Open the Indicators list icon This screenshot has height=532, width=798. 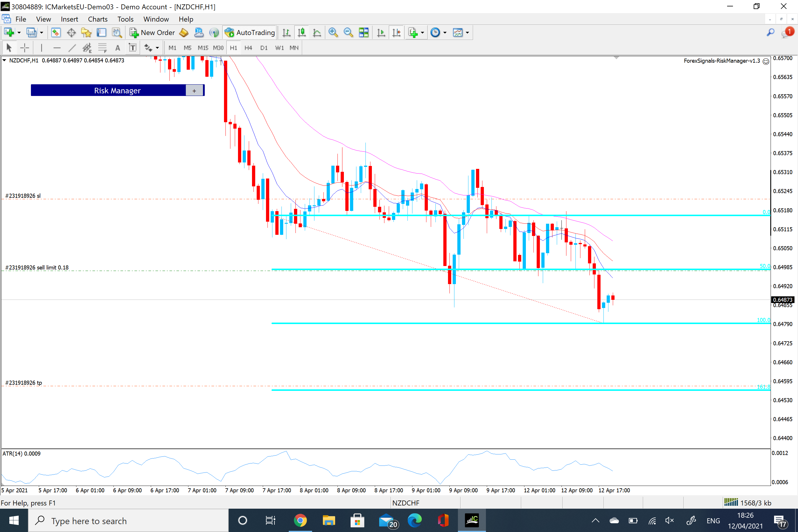point(413,33)
